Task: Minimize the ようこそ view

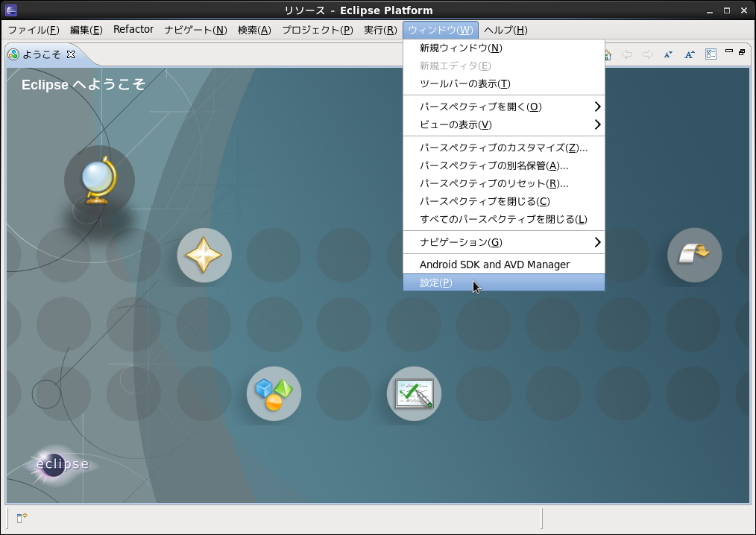Action: (729, 51)
